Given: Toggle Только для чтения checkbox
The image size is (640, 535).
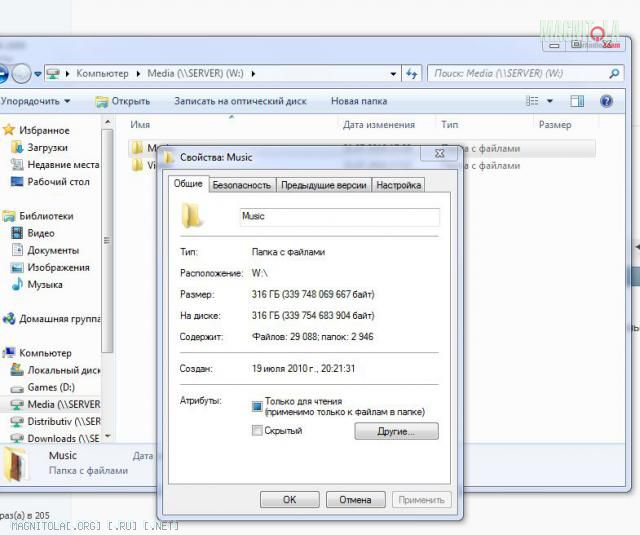Looking at the screenshot, I should (x=257, y=406).
